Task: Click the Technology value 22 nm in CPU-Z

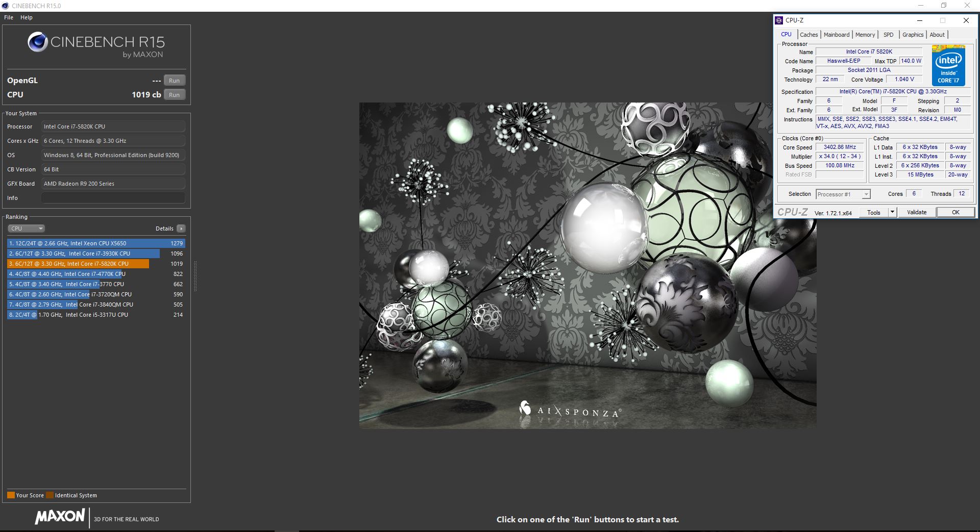Action: 830,79
